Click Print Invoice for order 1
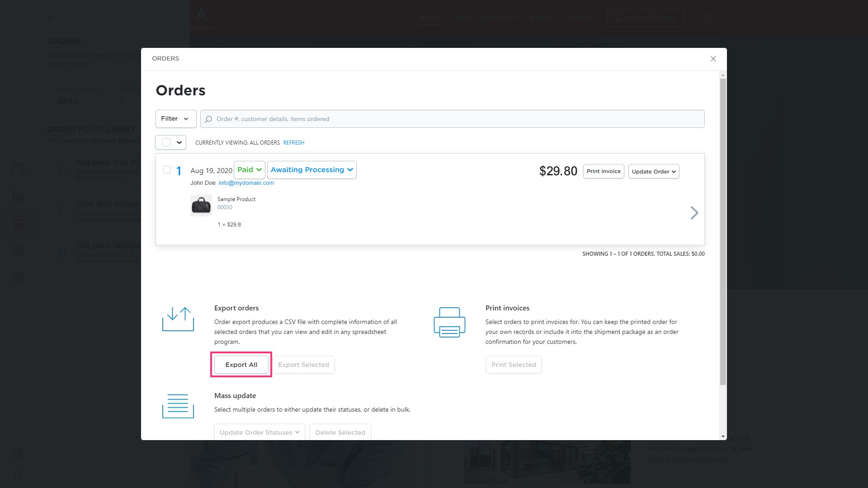The width and height of the screenshot is (868, 488). tap(604, 171)
